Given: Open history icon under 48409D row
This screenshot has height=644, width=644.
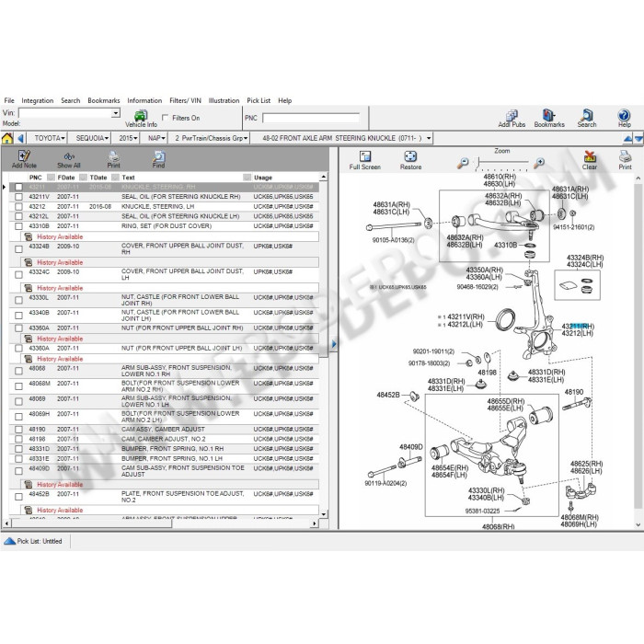Looking at the screenshot, I should 29,485.
